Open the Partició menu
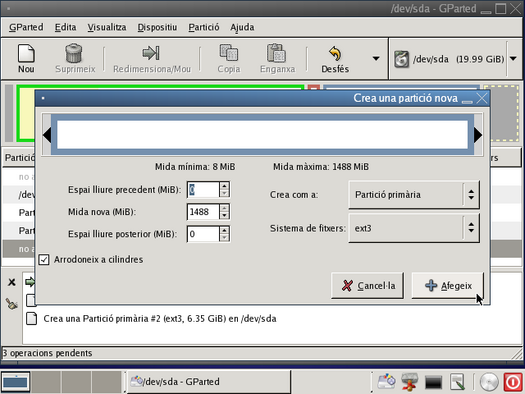 pyautogui.click(x=204, y=27)
